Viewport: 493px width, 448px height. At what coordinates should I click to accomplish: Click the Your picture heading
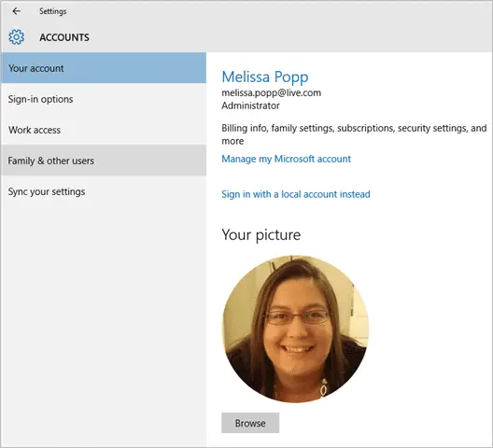click(261, 235)
